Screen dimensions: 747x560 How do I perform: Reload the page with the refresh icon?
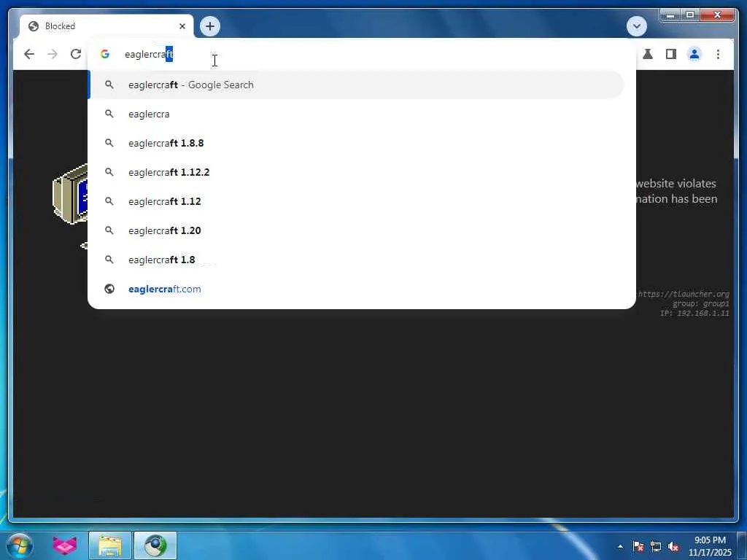pos(76,54)
